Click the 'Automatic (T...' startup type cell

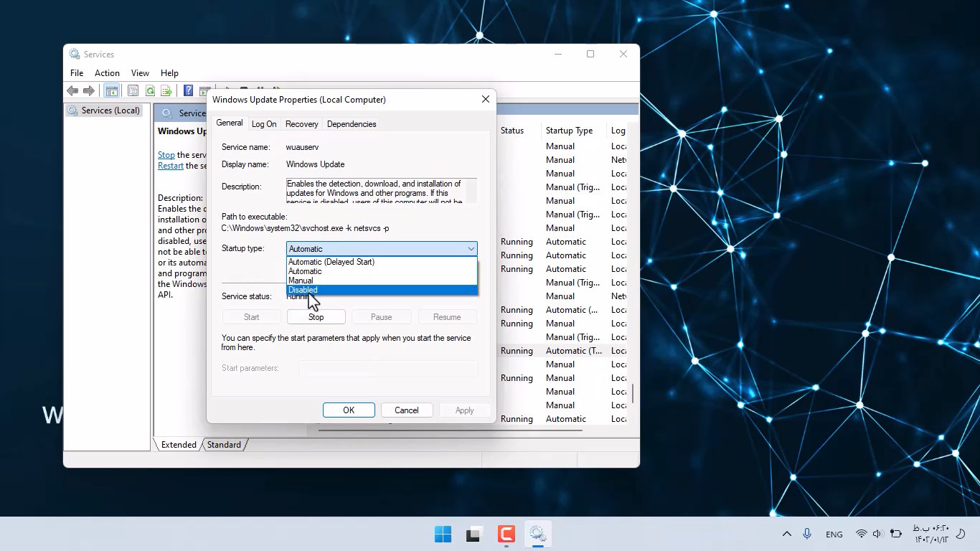tap(574, 351)
